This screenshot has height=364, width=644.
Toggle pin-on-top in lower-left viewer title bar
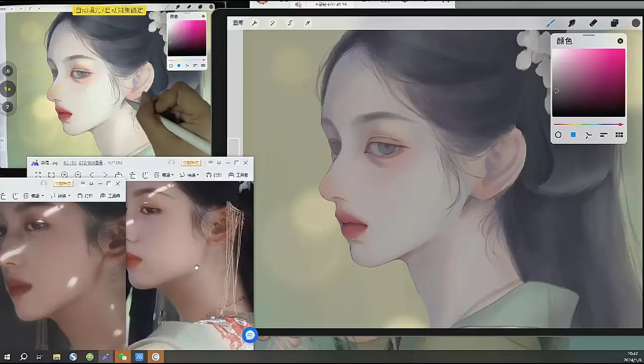tap(91, 183)
